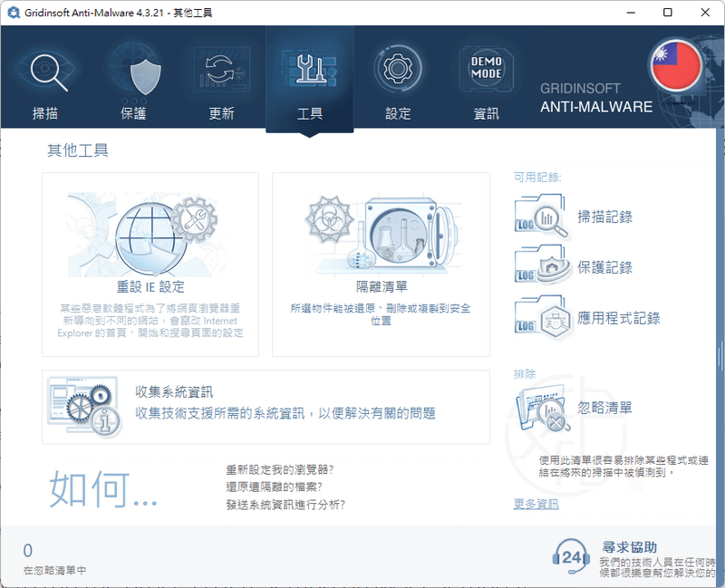Click the 更新 refresh arrows icon
This screenshot has width=725, height=588.
click(x=222, y=70)
